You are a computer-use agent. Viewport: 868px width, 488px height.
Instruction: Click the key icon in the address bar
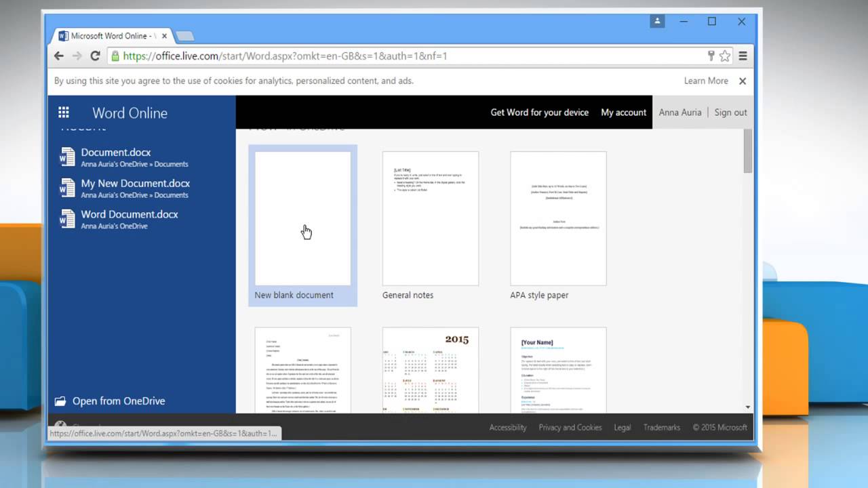711,56
